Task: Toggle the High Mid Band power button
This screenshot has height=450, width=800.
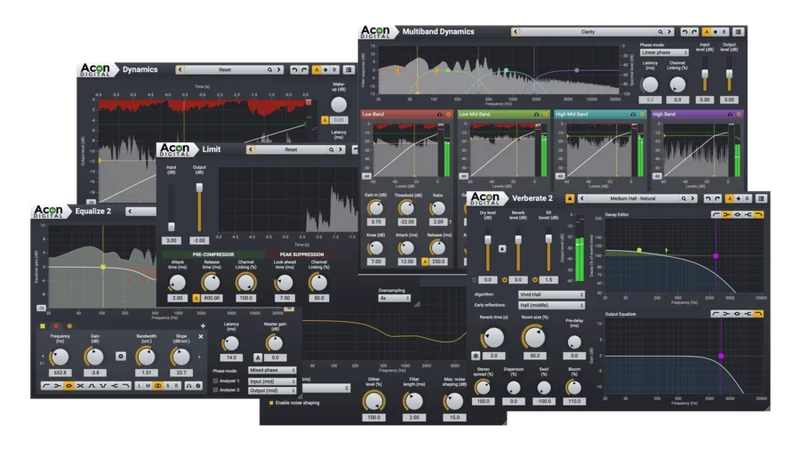Action: (642, 114)
